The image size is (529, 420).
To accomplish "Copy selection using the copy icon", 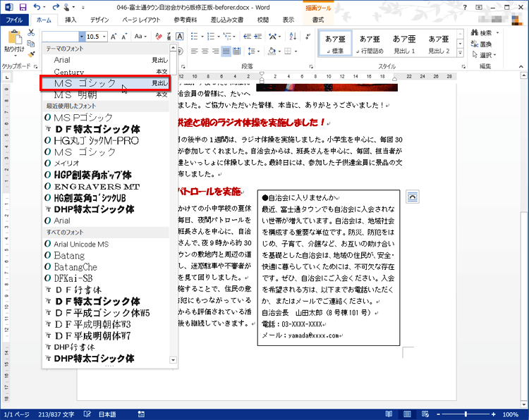I will click(31, 44).
